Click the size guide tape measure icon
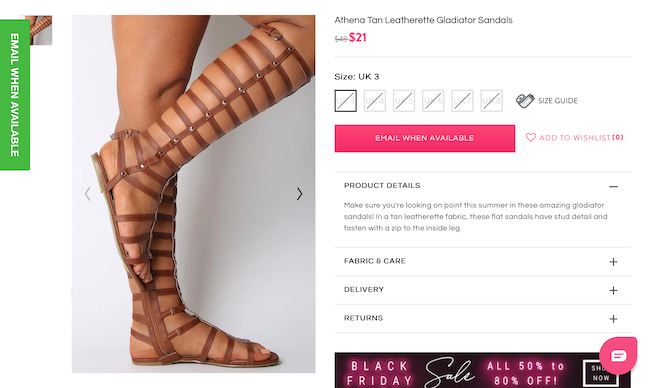 (525, 101)
